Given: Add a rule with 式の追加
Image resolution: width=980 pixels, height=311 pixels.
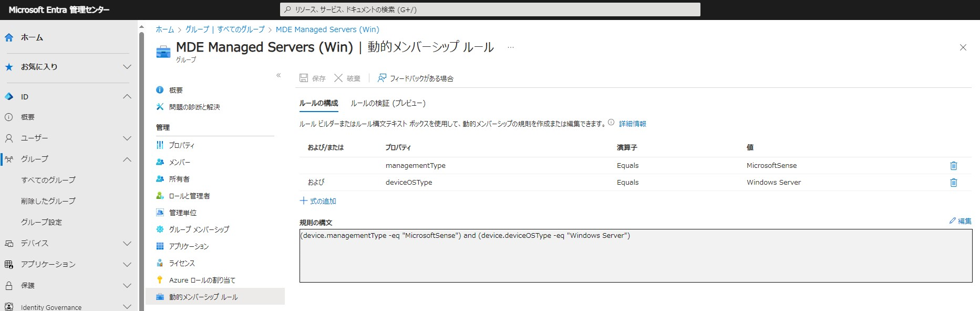Looking at the screenshot, I should (318, 201).
